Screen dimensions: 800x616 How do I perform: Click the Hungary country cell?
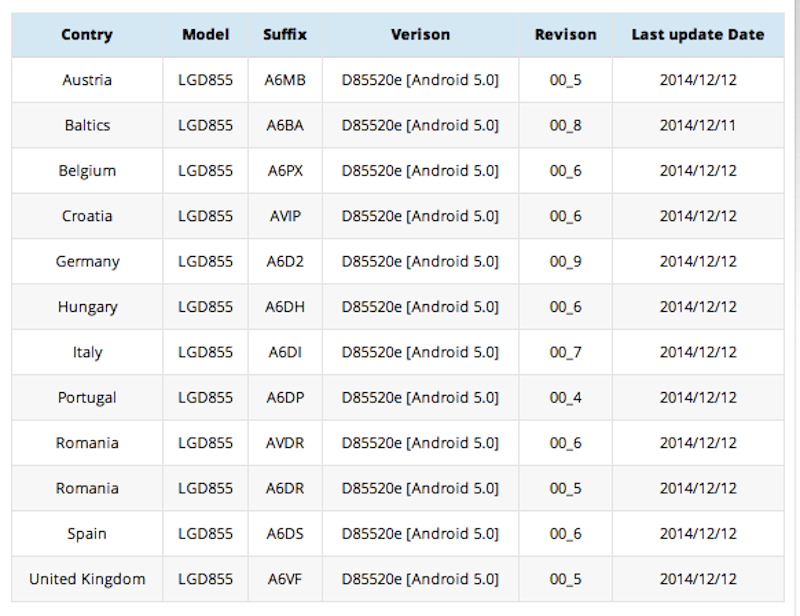pyautogui.click(x=87, y=307)
